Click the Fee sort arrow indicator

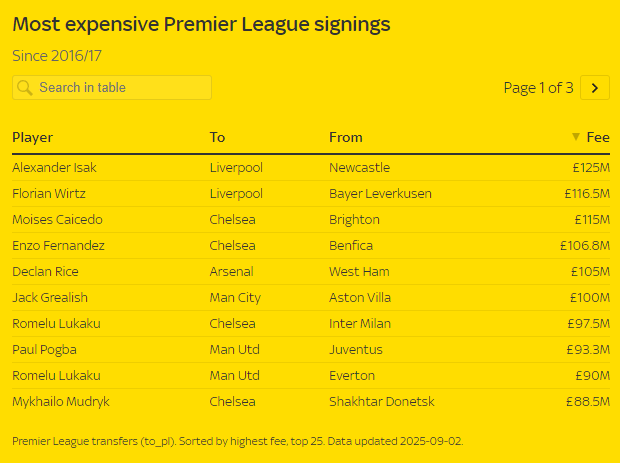coord(575,137)
